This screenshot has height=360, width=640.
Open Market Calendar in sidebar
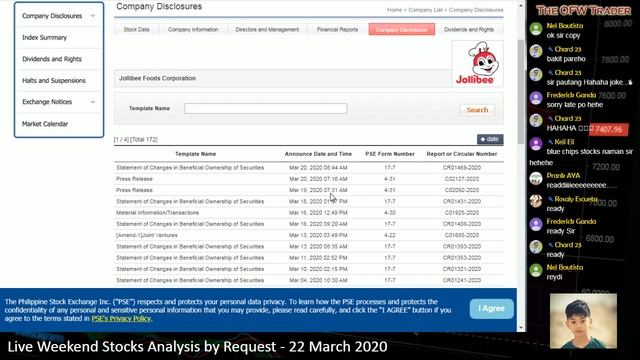[45, 124]
